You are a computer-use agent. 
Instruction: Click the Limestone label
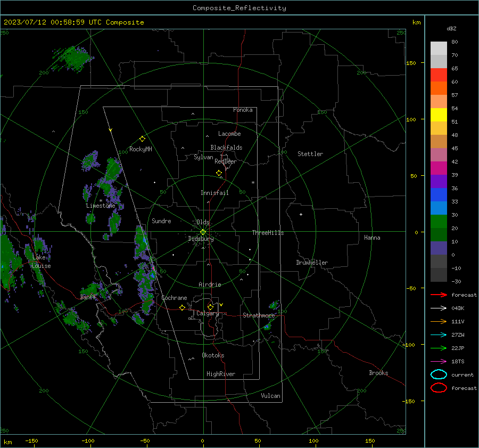point(101,206)
